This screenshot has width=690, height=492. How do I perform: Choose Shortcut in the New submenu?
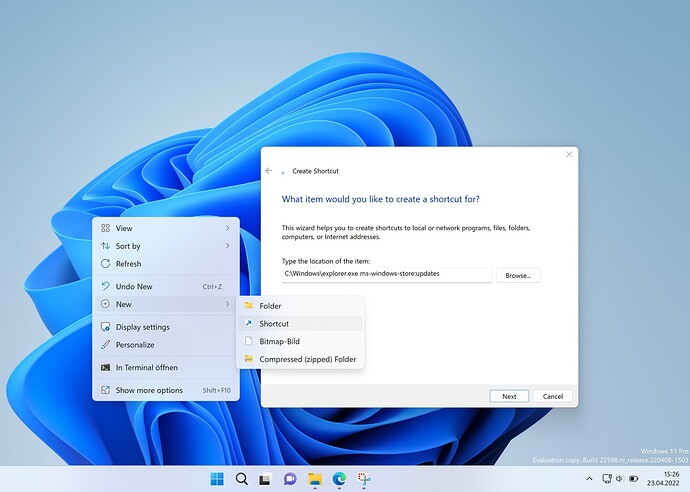click(x=274, y=324)
